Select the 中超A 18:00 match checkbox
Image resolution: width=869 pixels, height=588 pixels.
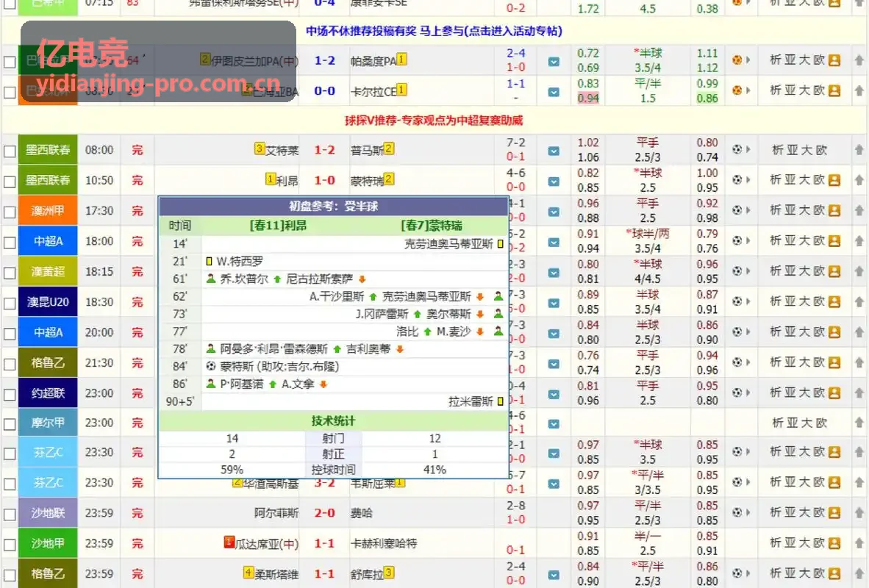pos(10,243)
